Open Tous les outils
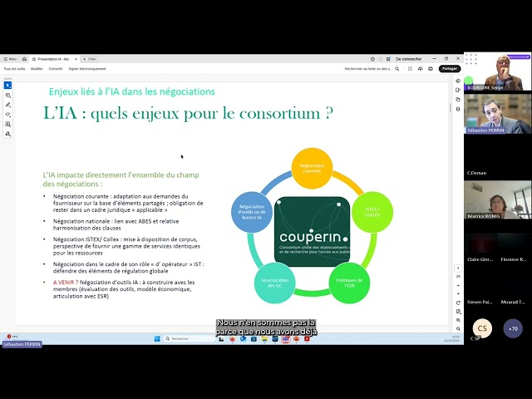Image resolution: width=532 pixels, height=399 pixels. tap(14, 69)
